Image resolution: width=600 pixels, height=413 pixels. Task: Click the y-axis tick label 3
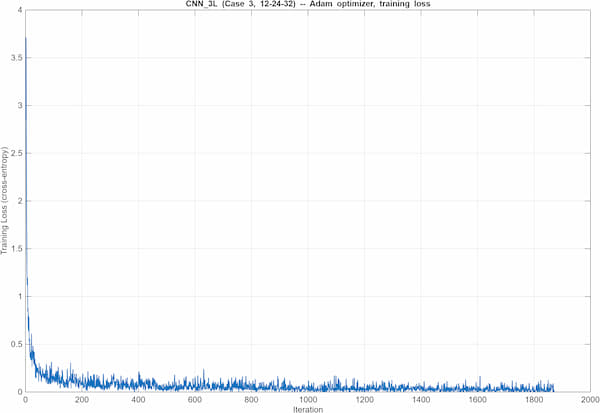pos(20,105)
